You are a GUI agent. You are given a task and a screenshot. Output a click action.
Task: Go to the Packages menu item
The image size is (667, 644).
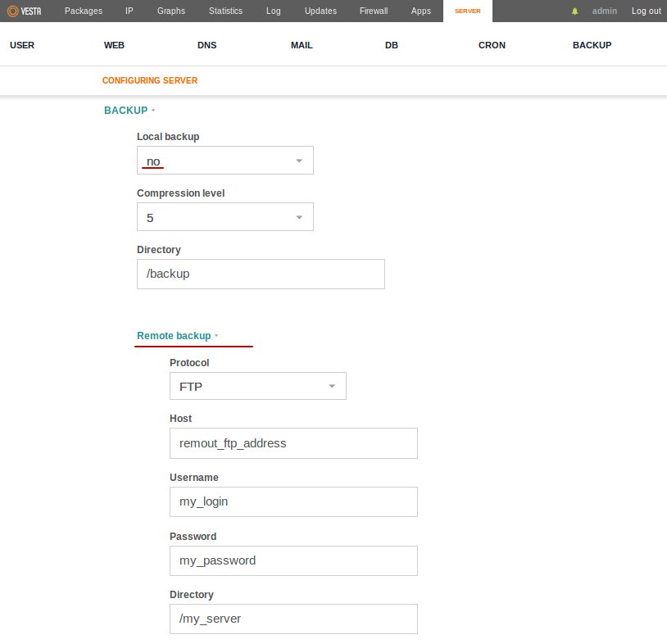point(84,11)
